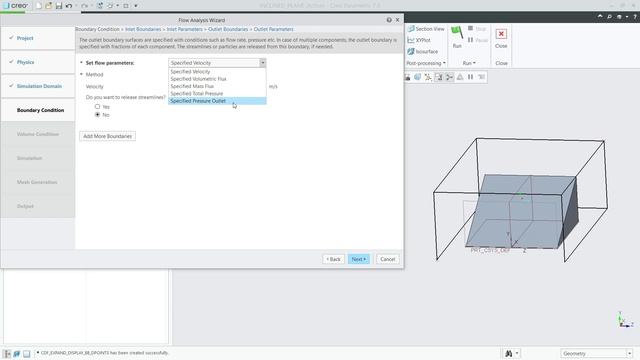Click the red X Close icon in the ribbon

[x=501, y=34]
